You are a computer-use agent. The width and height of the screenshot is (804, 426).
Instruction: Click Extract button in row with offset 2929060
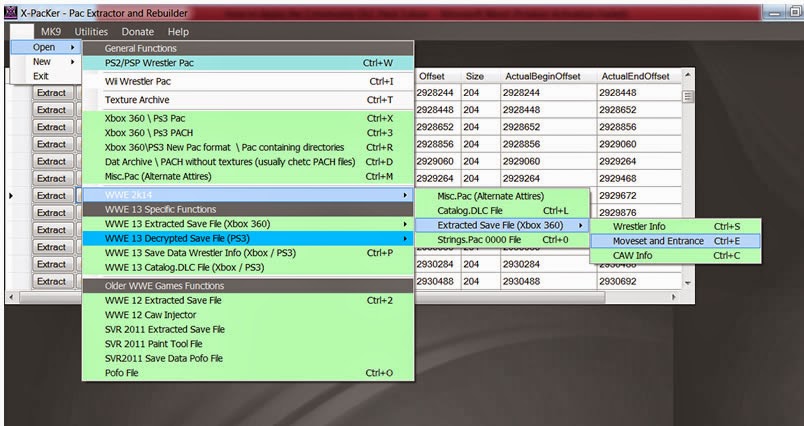[x=52, y=161]
